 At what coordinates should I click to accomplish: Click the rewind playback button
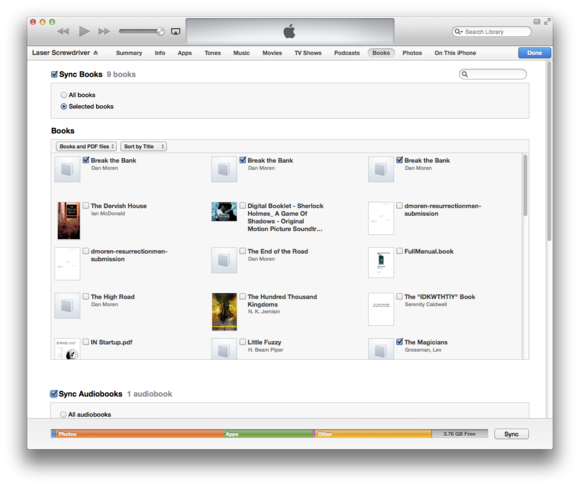(x=63, y=31)
